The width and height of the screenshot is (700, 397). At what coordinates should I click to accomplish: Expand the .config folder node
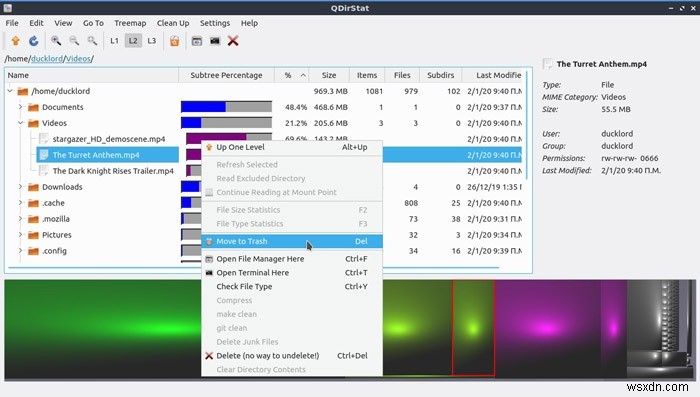coord(21,251)
